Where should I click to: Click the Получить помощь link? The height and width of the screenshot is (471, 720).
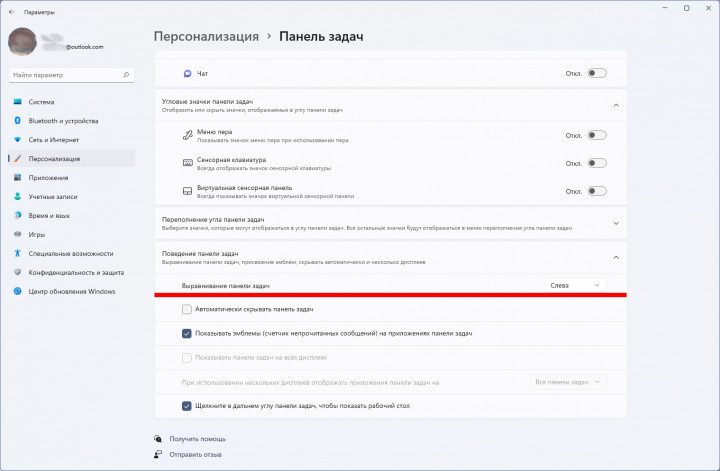(x=197, y=439)
